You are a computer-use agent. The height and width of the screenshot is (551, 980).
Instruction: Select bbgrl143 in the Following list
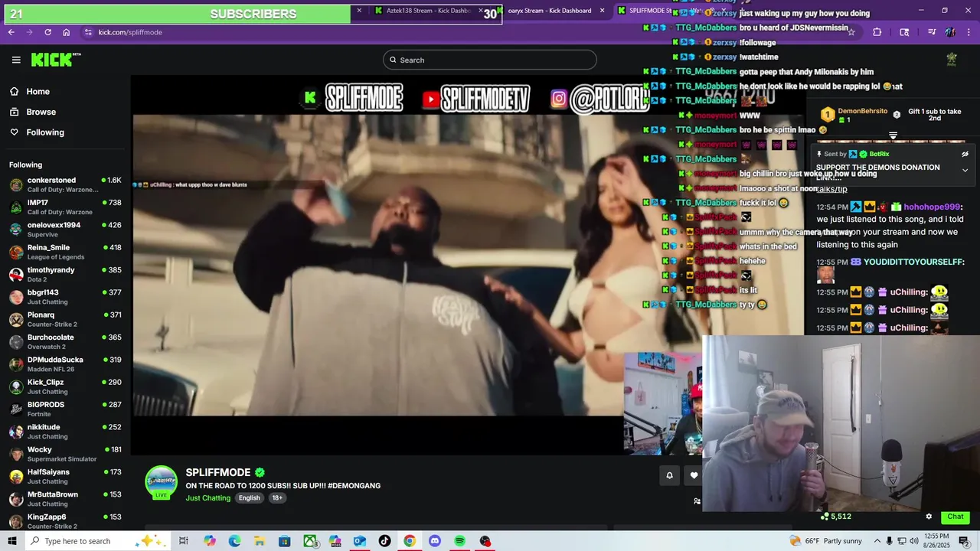pyautogui.click(x=65, y=297)
